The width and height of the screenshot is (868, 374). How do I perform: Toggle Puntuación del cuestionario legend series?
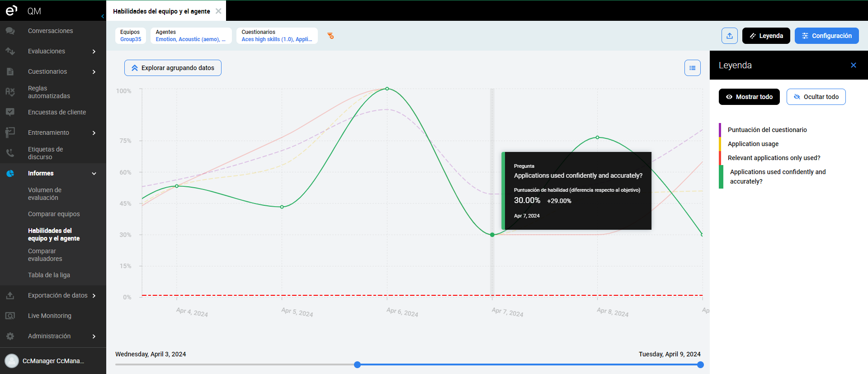click(x=767, y=130)
